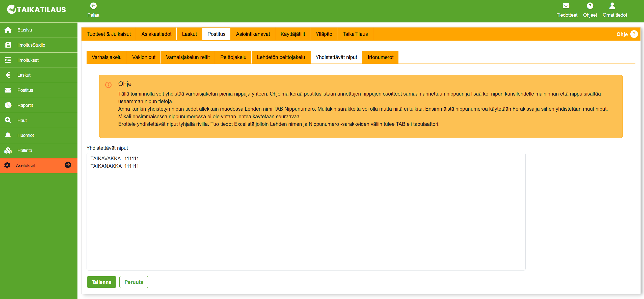The height and width of the screenshot is (299, 644).
Task: Open Raportit pie chart icon
Action: click(8, 105)
